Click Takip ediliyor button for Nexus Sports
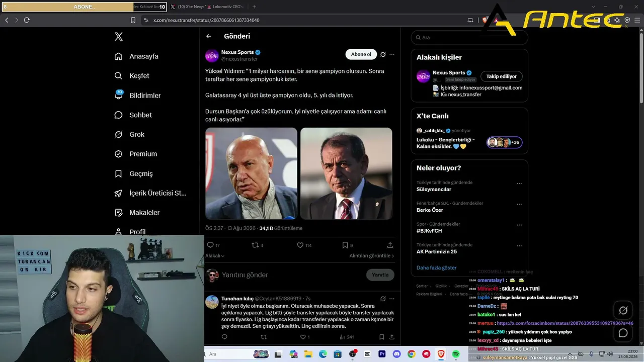The width and height of the screenshot is (644, 362). point(502,76)
